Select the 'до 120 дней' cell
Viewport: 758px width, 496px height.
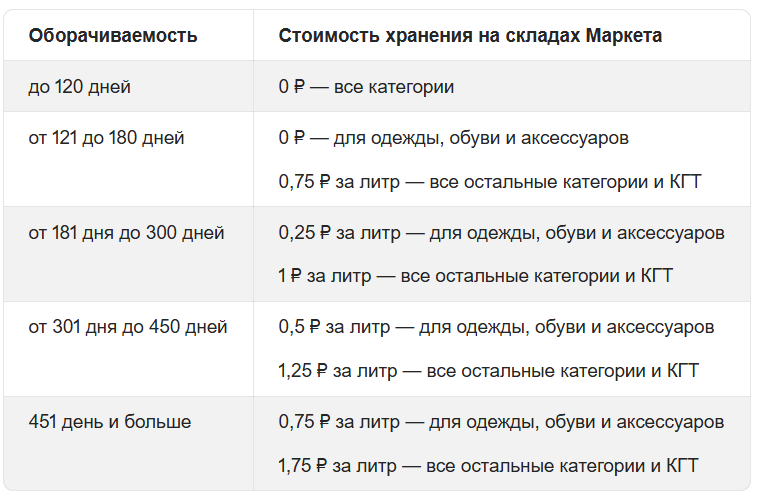80,87
